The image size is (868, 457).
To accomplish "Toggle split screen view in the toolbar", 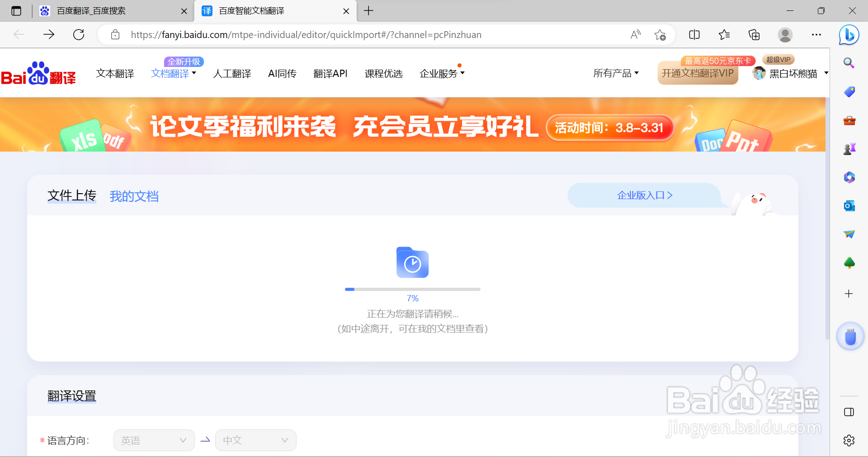I will point(694,34).
